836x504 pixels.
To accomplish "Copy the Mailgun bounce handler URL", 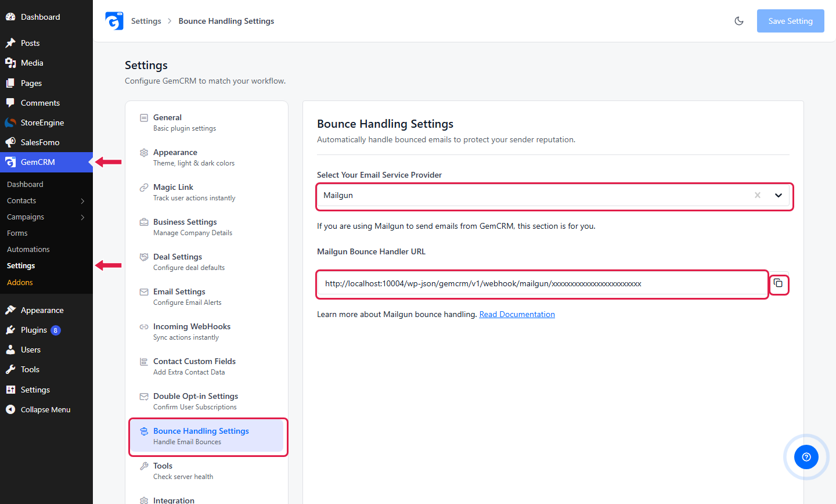I will (x=778, y=283).
